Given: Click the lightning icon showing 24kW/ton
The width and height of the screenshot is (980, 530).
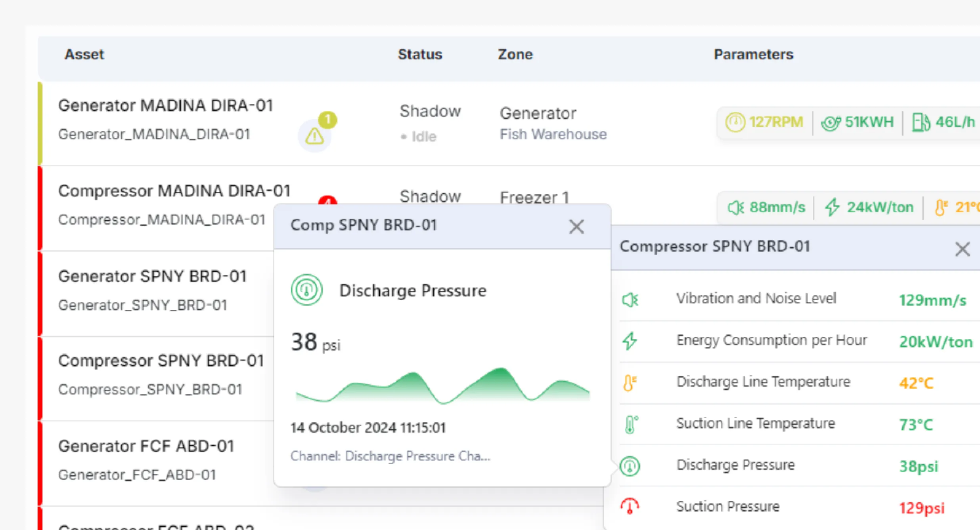Looking at the screenshot, I should [832, 207].
